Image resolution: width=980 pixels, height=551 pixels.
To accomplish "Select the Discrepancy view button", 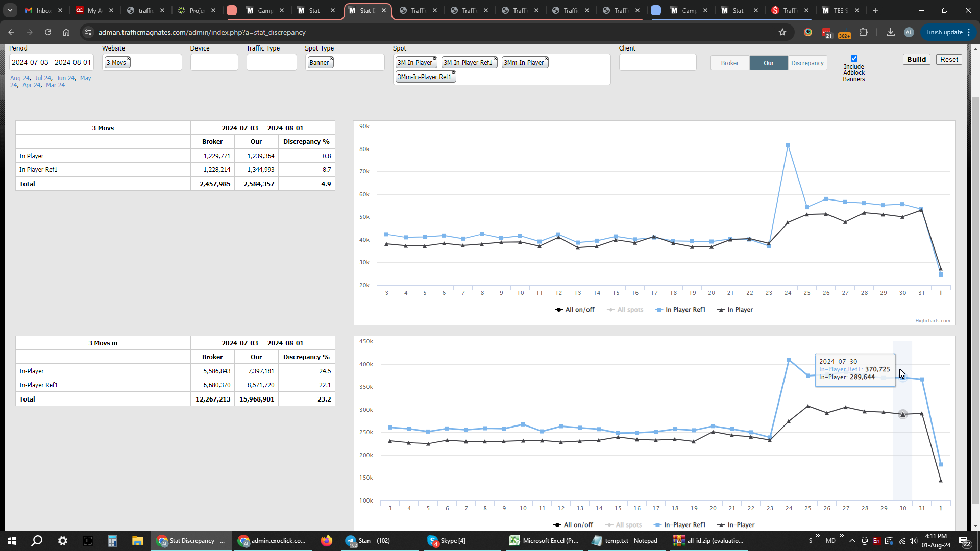I will 807,63.
